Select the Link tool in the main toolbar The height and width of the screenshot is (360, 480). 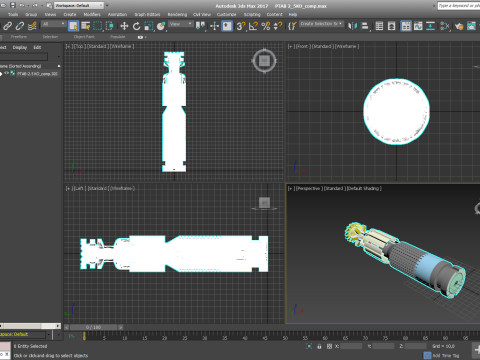(x=7, y=26)
